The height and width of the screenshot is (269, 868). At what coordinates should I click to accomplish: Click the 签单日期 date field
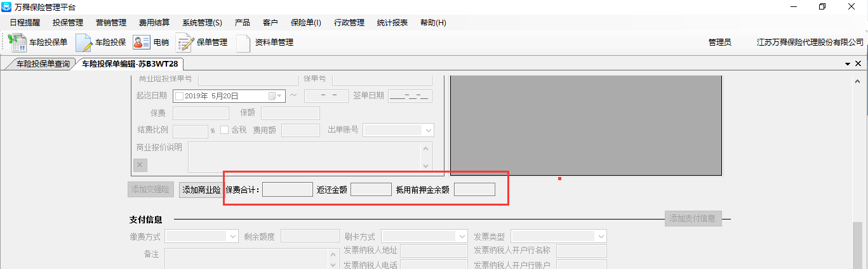(x=410, y=96)
